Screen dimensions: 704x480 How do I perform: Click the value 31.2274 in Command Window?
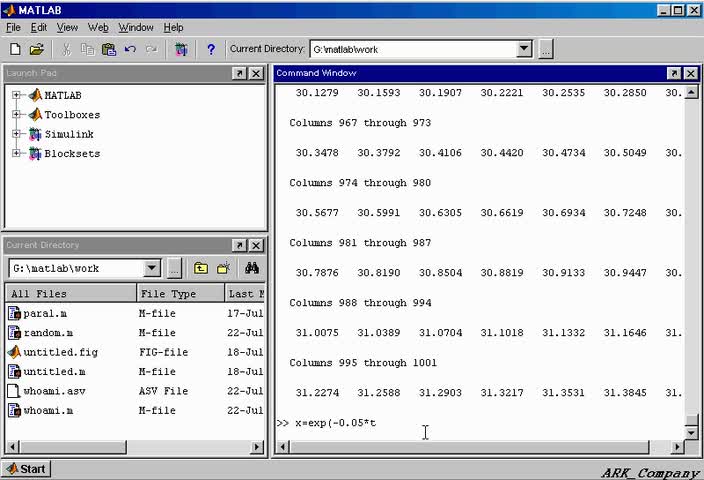[x=317, y=393]
